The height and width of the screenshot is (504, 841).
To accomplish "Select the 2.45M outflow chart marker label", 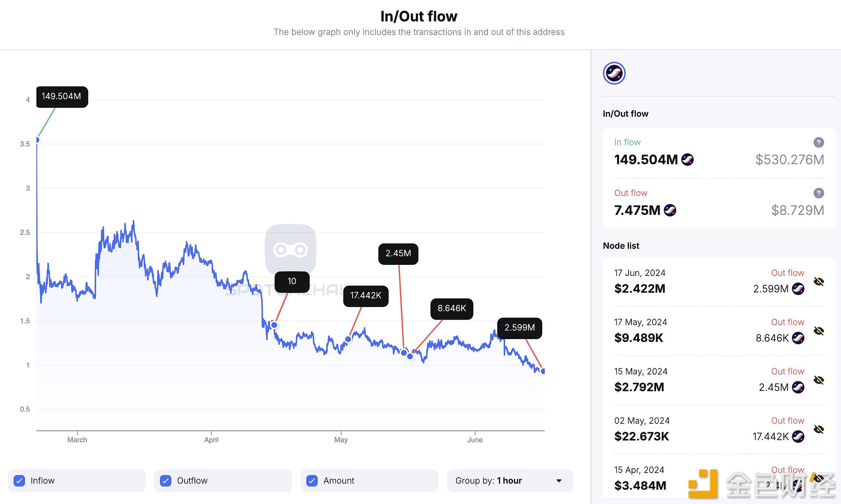I will (x=398, y=254).
